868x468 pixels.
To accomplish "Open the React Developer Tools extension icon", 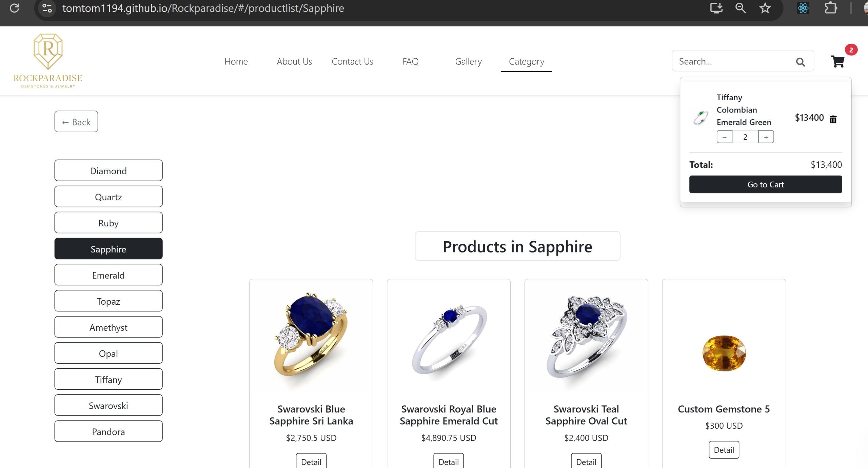I will [803, 8].
